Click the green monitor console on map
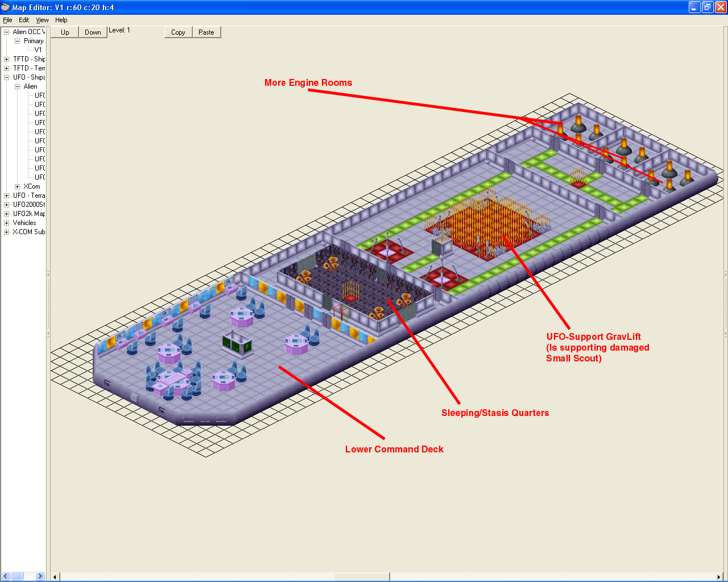 coord(237,344)
